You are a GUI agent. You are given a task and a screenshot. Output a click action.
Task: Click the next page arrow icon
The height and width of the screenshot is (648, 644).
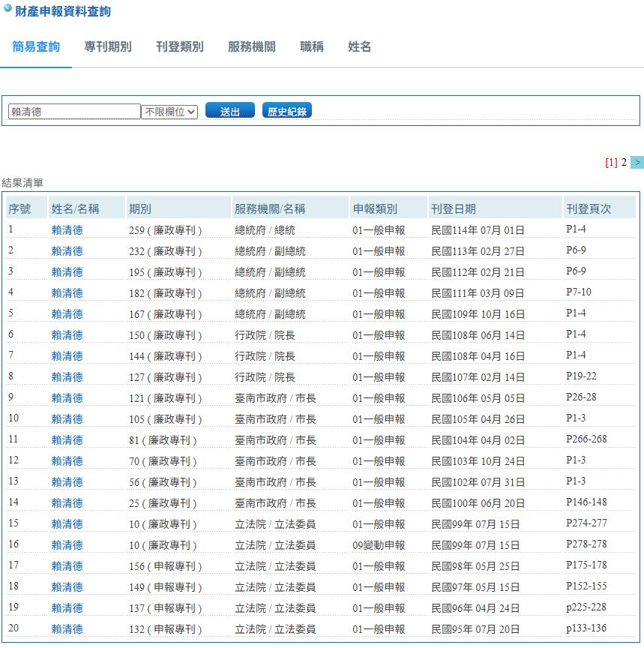[x=637, y=163]
